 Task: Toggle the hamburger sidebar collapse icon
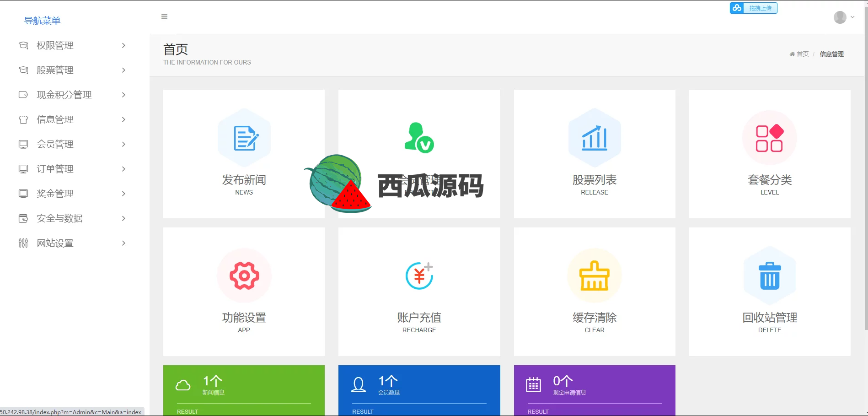pyautogui.click(x=164, y=17)
